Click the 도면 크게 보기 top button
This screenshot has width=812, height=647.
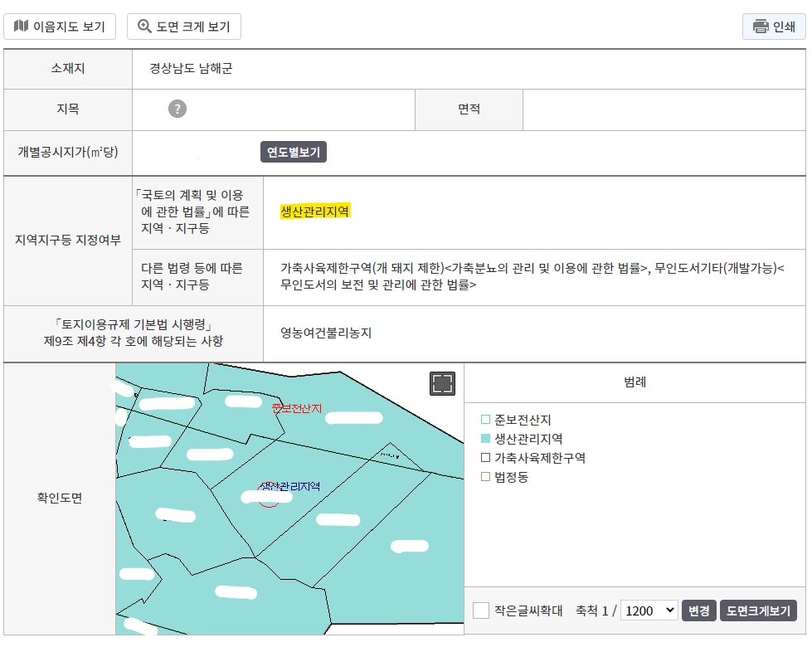(184, 27)
